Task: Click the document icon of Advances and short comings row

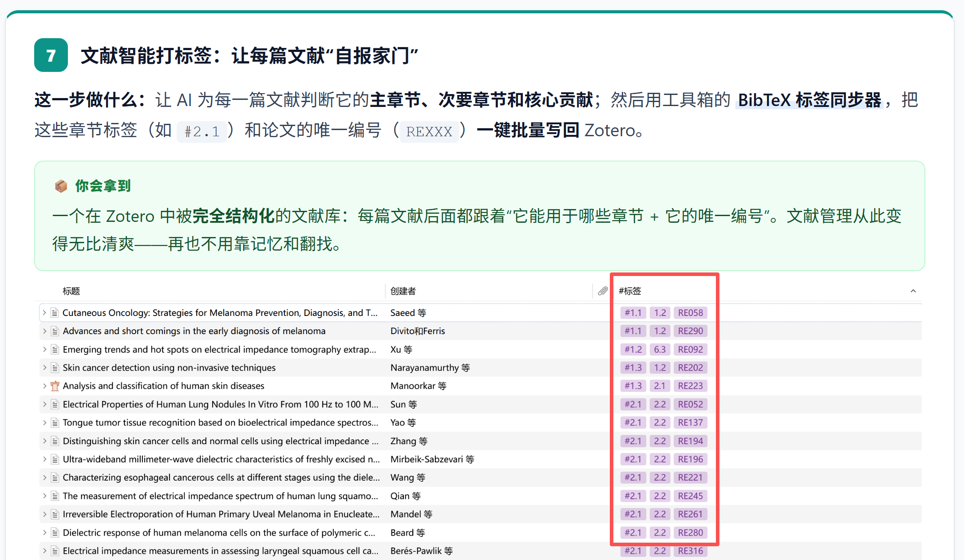Action: pyautogui.click(x=55, y=331)
